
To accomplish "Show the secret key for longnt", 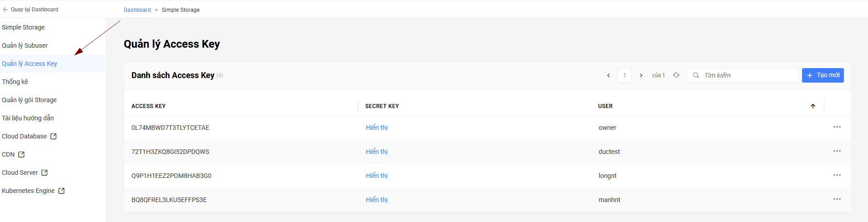I will coord(376,176).
